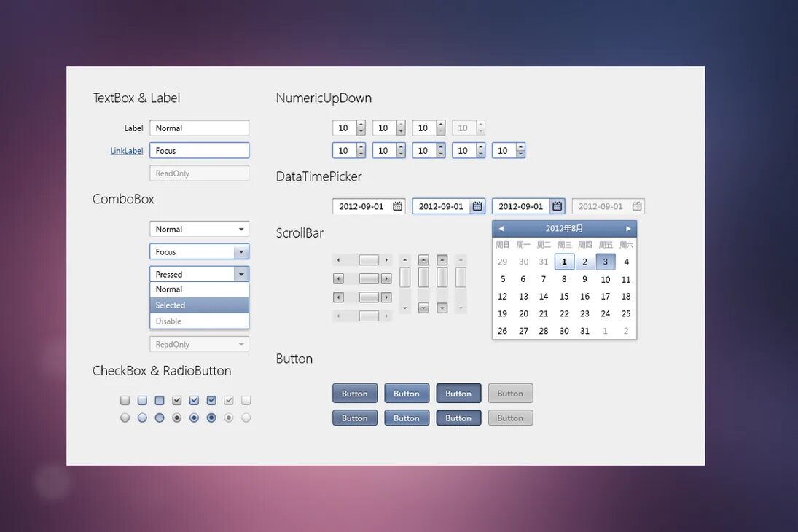
Task: Click the ReadOnly text box
Action: (199, 173)
